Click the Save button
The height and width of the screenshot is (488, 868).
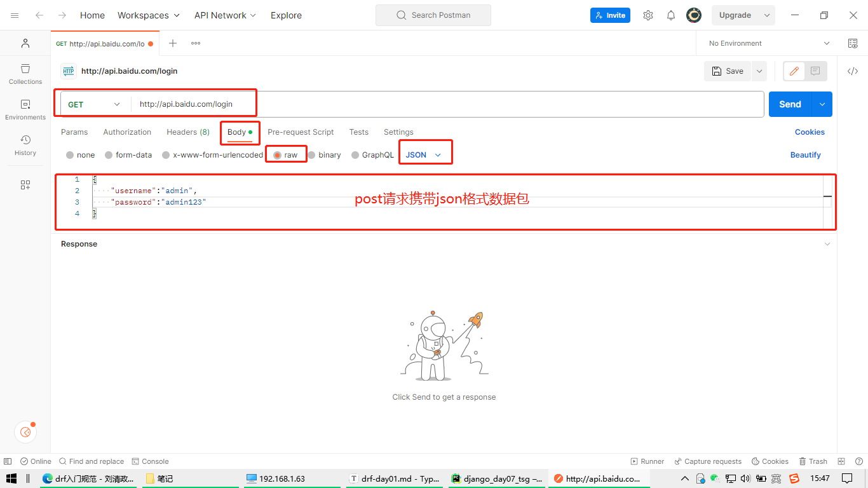[728, 71]
